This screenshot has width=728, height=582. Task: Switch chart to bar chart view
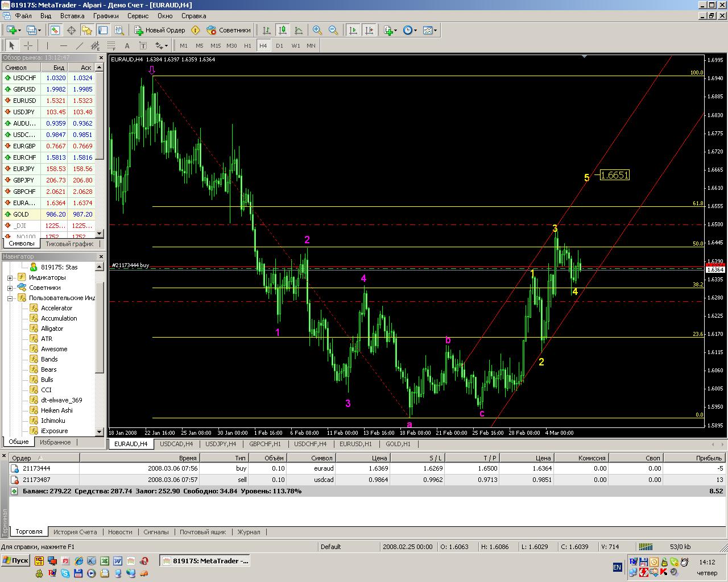click(x=267, y=30)
